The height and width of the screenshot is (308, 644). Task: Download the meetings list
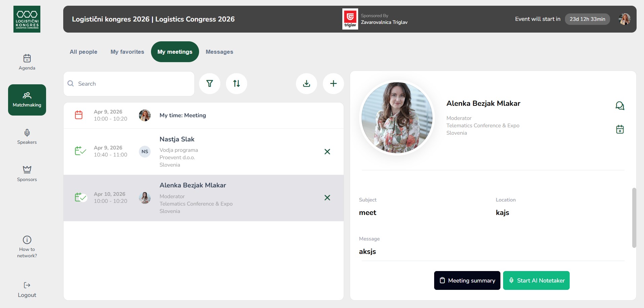306,84
